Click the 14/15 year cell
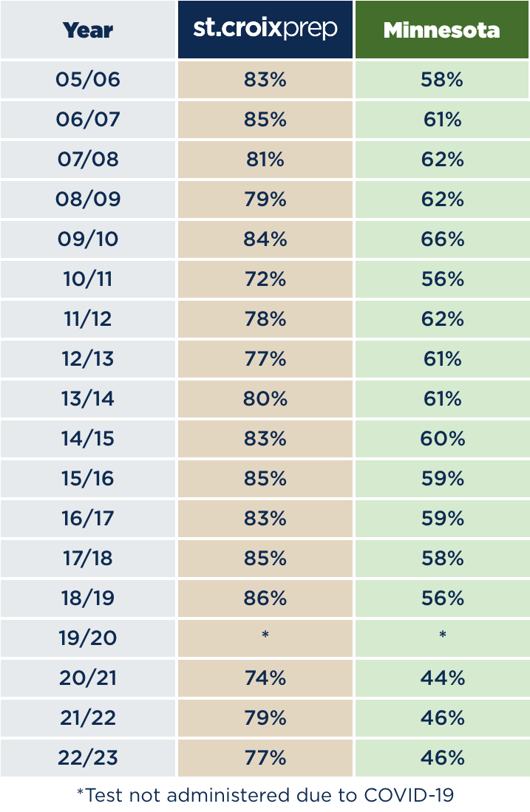The height and width of the screenshot is (812, 530). point(87,439)
